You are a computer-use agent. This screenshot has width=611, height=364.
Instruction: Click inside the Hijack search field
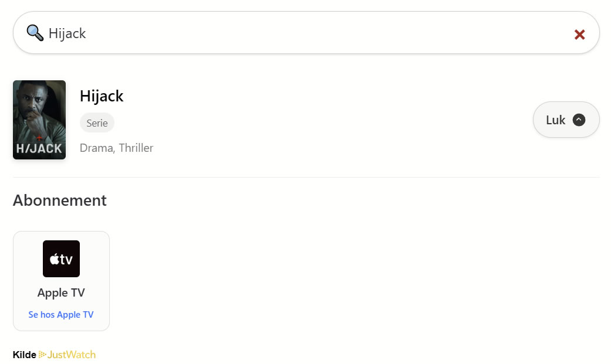[235, 33]
